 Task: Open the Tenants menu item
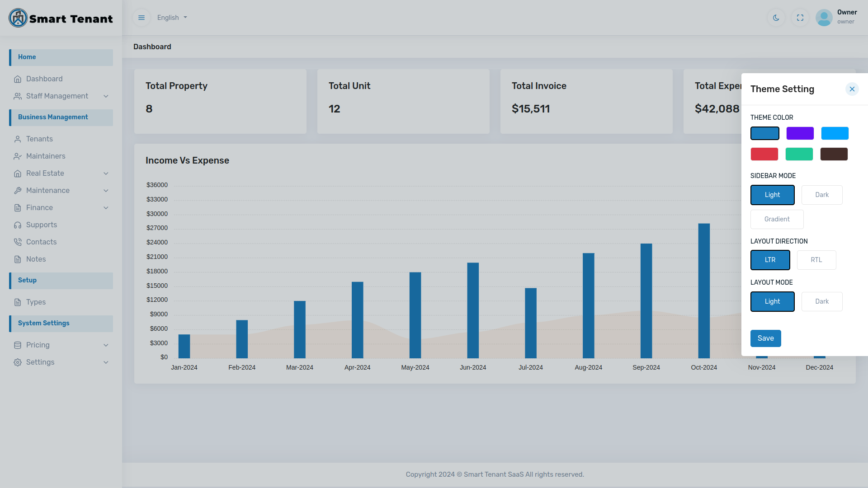pyautogui.click(x=39, y=139)
